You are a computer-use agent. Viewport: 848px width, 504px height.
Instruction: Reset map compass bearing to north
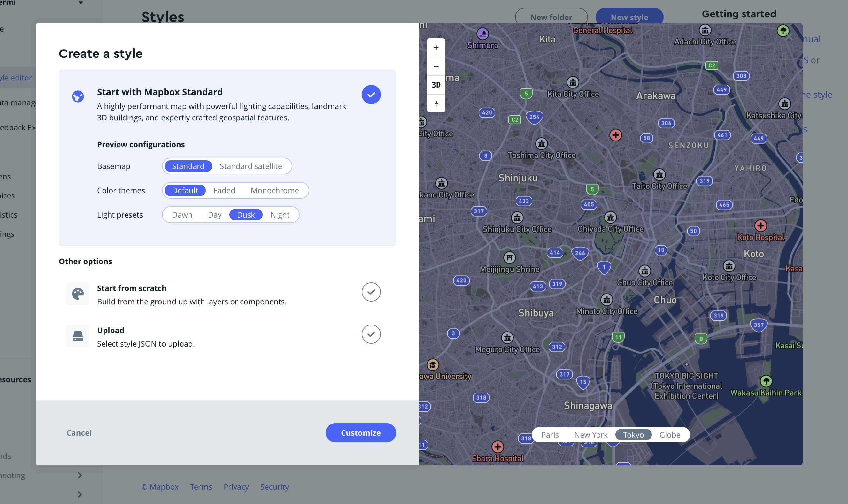(x=436, y=103)
